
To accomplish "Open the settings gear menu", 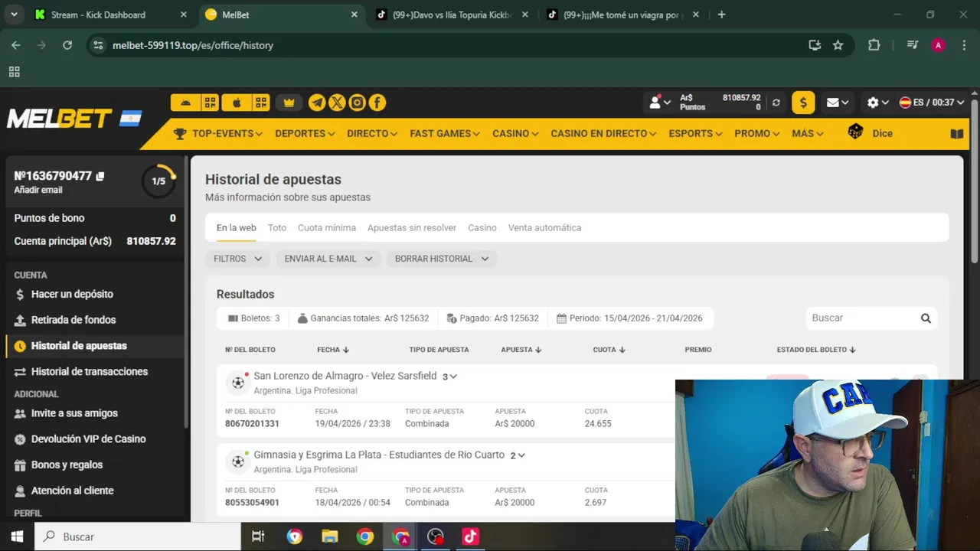I will 877,103.
